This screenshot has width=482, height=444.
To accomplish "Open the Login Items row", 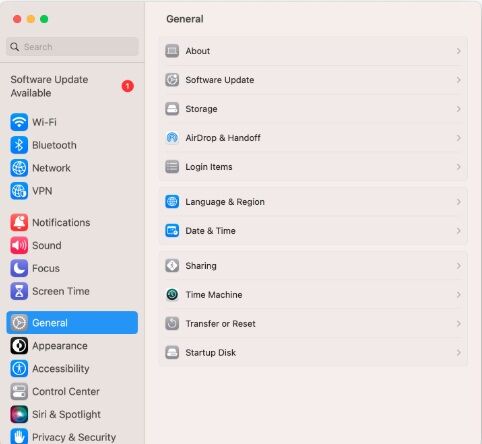I will click(313, 167).
